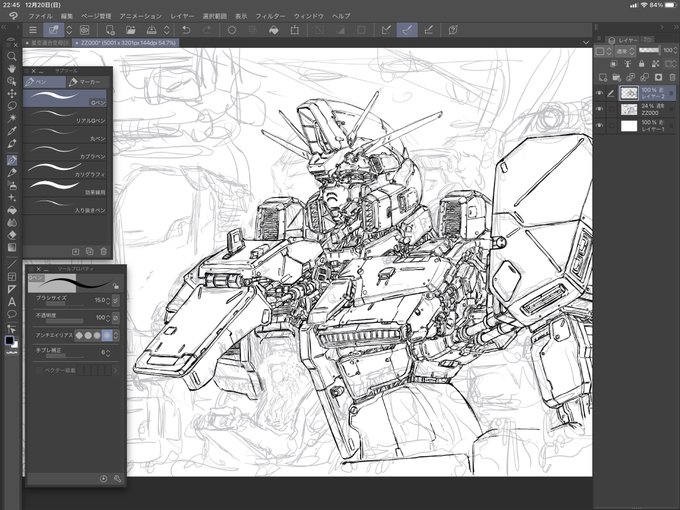Select the Ruler tool
680x510 pixels.
[12, 289]
